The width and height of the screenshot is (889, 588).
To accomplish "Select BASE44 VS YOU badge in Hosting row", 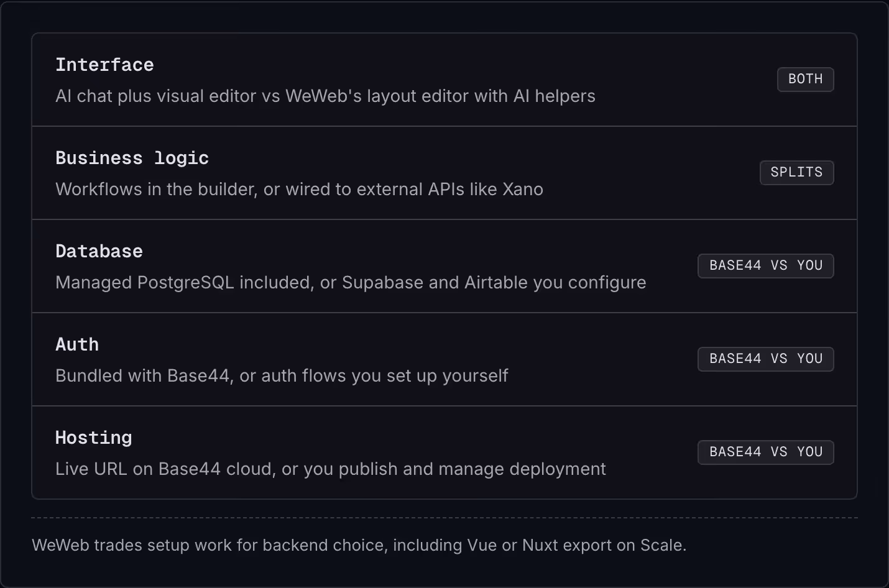I will [765, 452].
